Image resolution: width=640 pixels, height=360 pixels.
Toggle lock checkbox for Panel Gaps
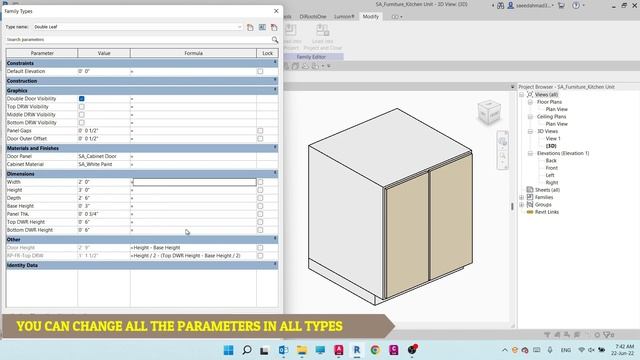point(260,131)
